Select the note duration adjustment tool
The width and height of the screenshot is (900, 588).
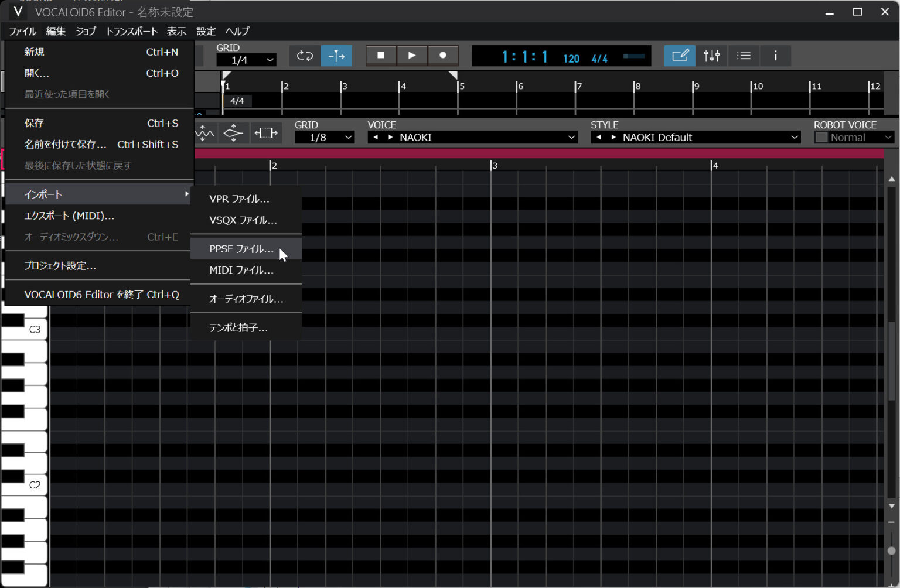coord(266,133)
